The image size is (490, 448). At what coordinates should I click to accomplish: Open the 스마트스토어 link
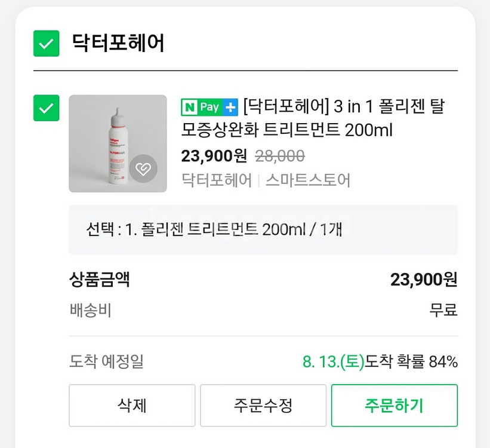[x=307, y=180]
